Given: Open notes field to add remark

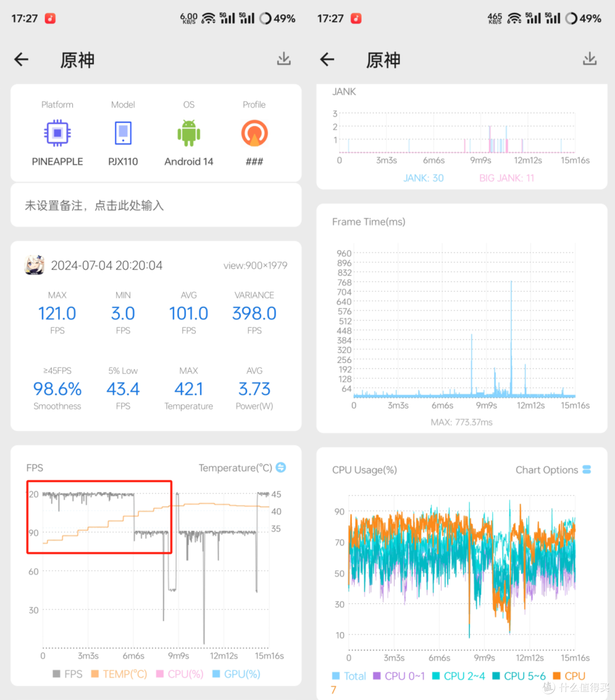Looking at the screenshot, I should [155, 206].
